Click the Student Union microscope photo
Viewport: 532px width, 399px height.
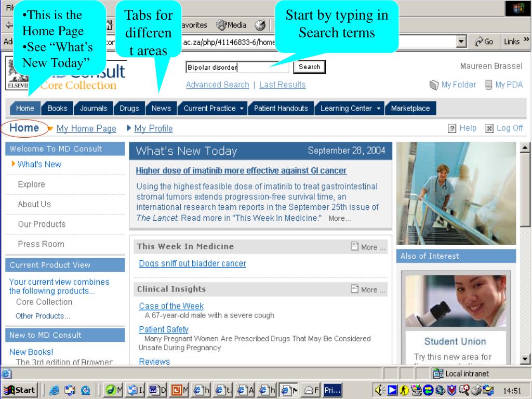(x=456, y=301)
